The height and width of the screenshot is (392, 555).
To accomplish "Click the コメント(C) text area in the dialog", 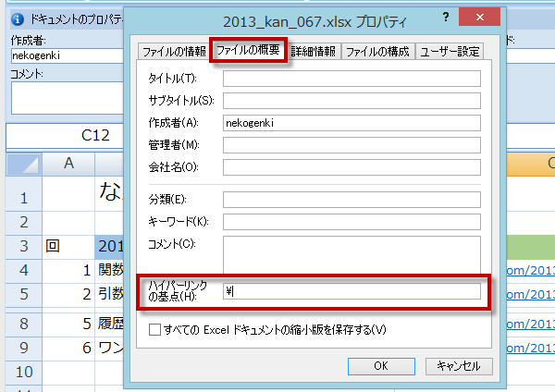I will click(x=351, y=255).
